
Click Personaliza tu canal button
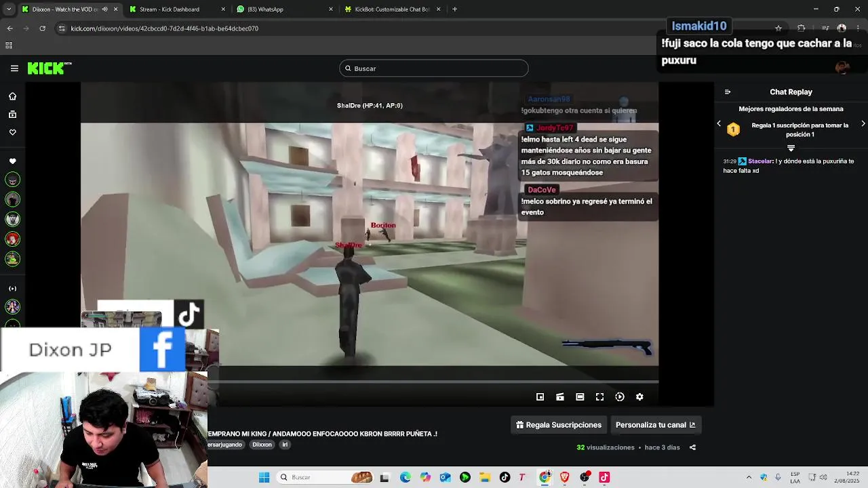point(656,425)
